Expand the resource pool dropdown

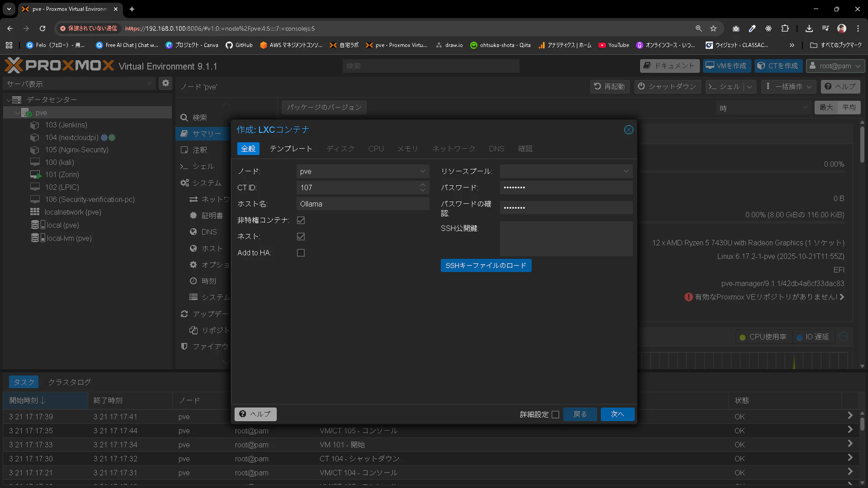625,171
